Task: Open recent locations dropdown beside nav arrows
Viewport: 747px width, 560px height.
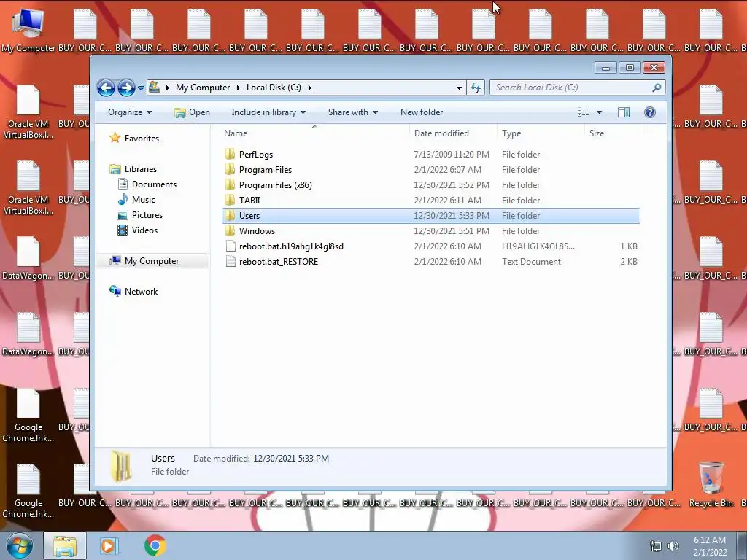Action: (x=141, y=88)
